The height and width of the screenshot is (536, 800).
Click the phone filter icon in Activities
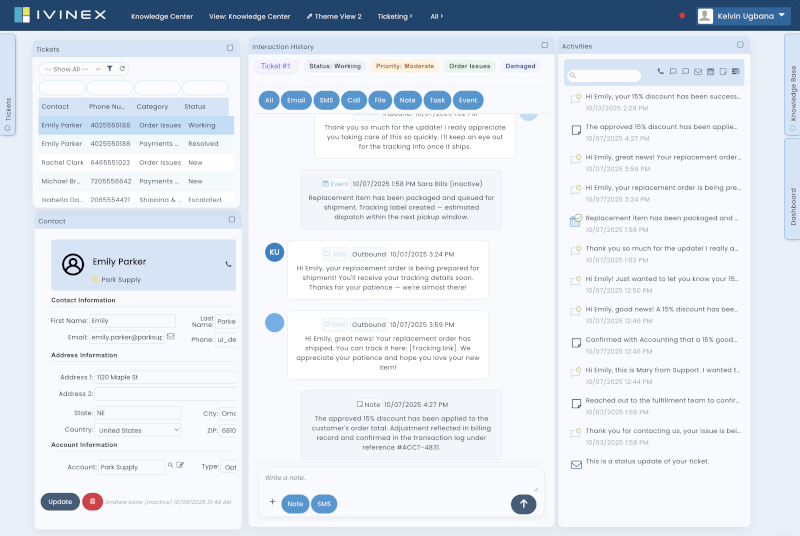click(x=660, y=72)
